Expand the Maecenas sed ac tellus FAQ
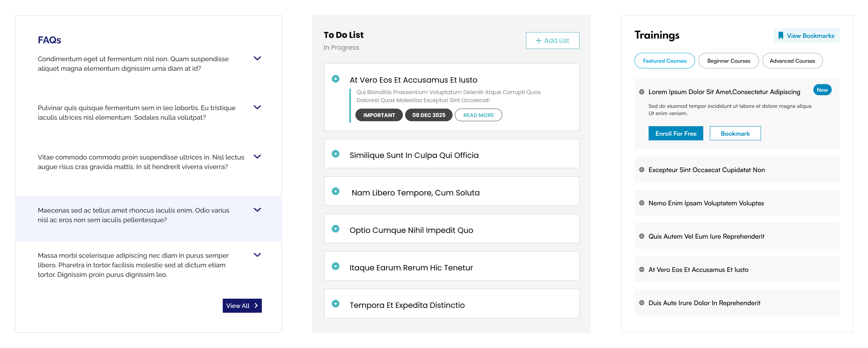Screen dimensions: 868x348 coord(257,210)
